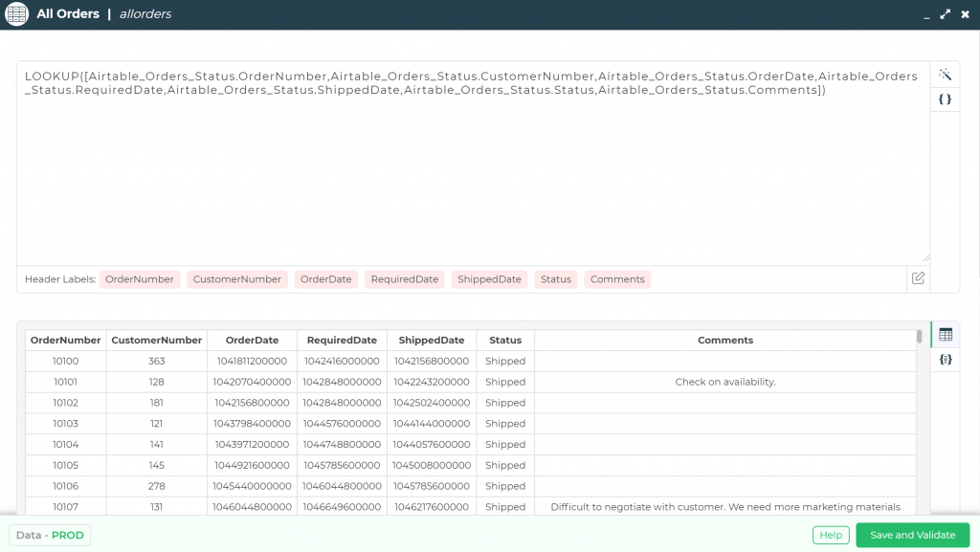The height and width of the screenshot is (552, 980).
Task: Click the pencil edit icon next to Header Labels
Action: pyautogui.click(x=917, y=278)
